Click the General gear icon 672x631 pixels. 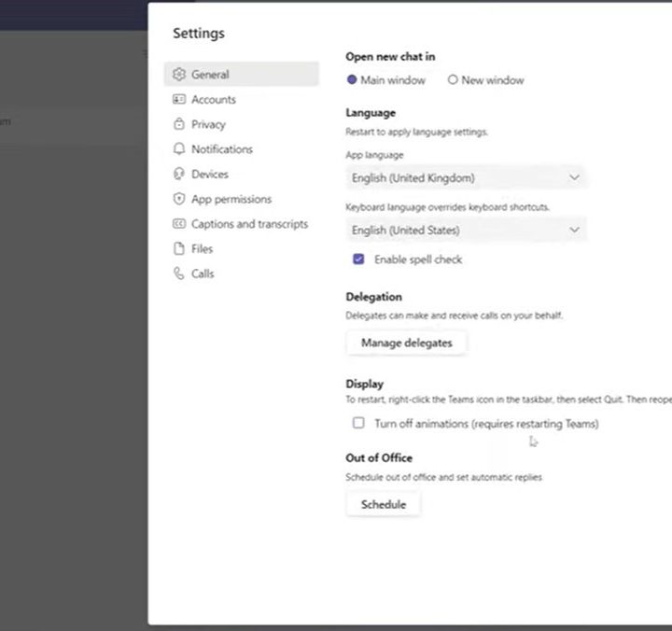[x=179, y=74]
